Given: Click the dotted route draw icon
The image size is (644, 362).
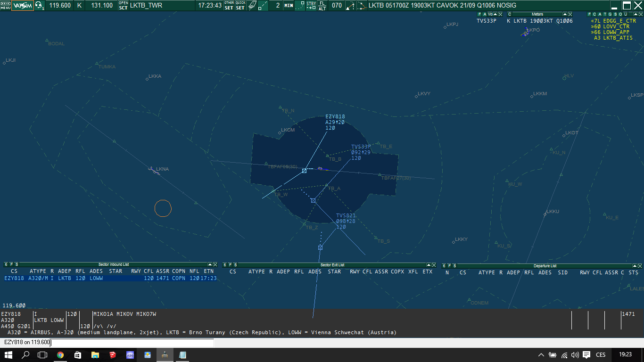Looking at the screenshot, I should [362, 6].
